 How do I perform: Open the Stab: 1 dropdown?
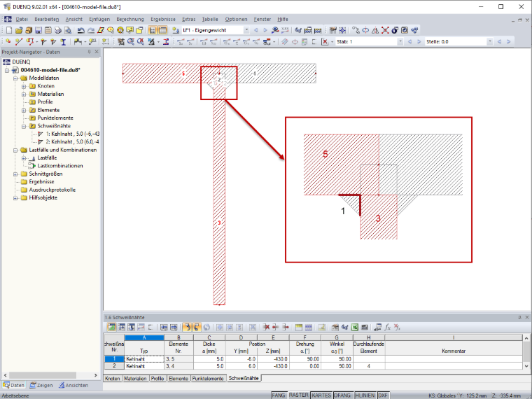click(x=400, y=41)
